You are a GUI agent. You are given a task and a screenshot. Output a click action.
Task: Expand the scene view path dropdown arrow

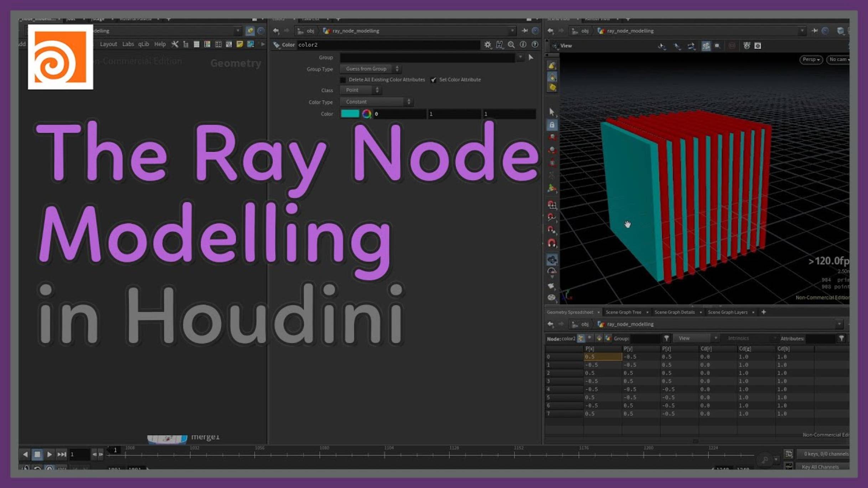(802, 31)
